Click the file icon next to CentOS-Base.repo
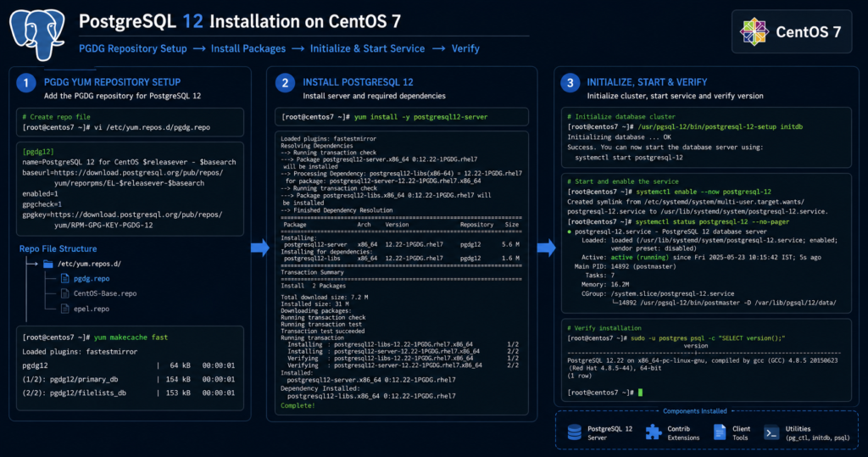 pos(64,293)
